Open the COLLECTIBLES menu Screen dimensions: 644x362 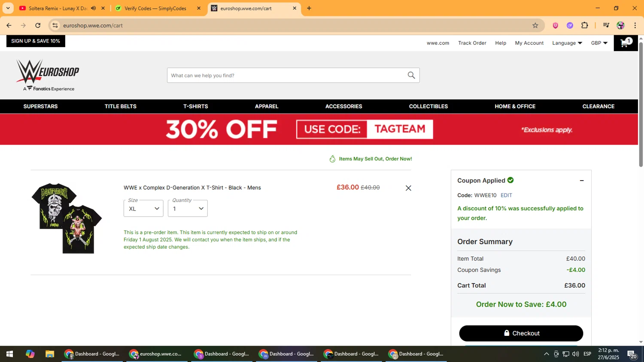(428, 106)
